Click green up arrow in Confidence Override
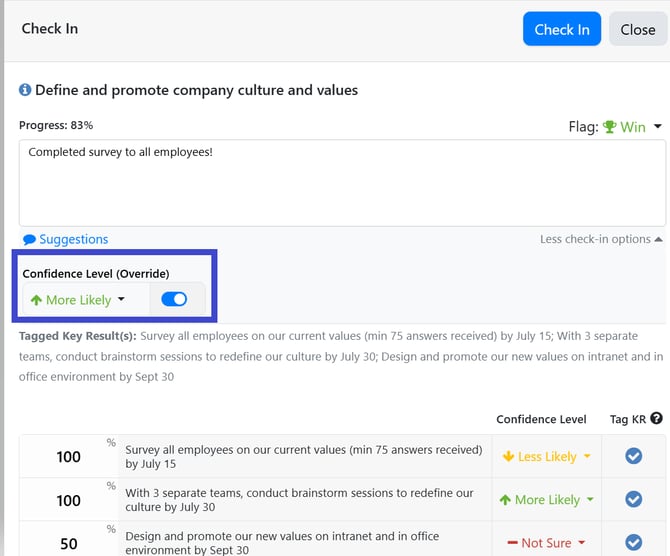670x556 pixels. pyautogui.click(x=36, y=300)
